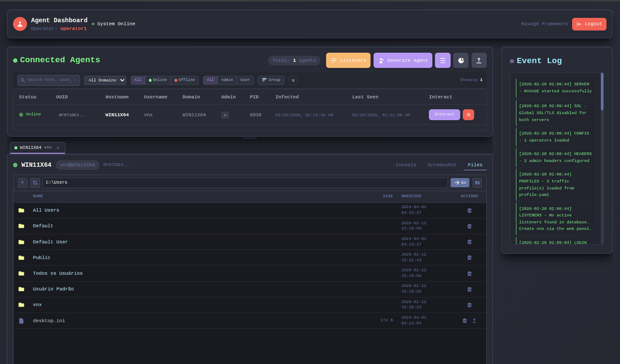Click the desktop.ini file name
Image resolution: width=620 pixels, height=364 pixels.
pos(49,321)
